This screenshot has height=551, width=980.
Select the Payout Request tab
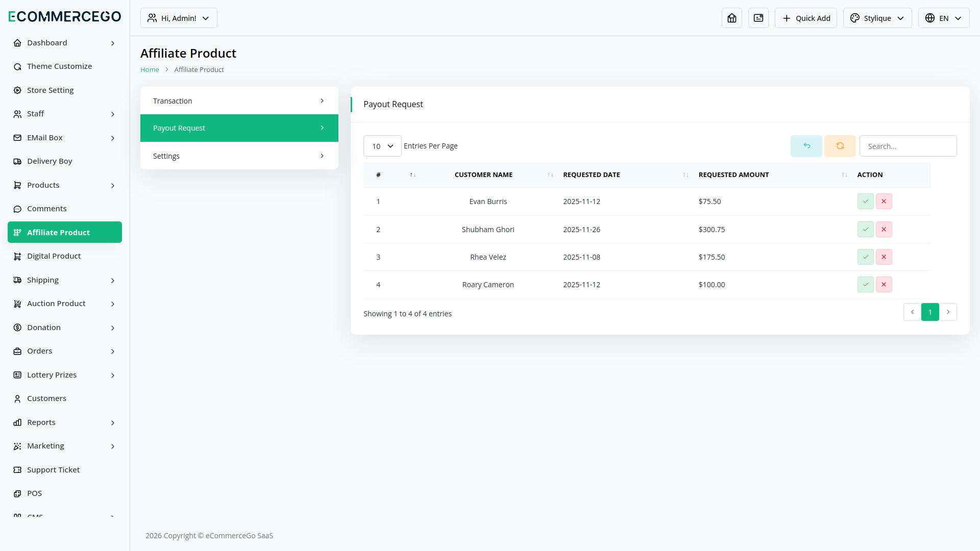(x=239, y=128)
